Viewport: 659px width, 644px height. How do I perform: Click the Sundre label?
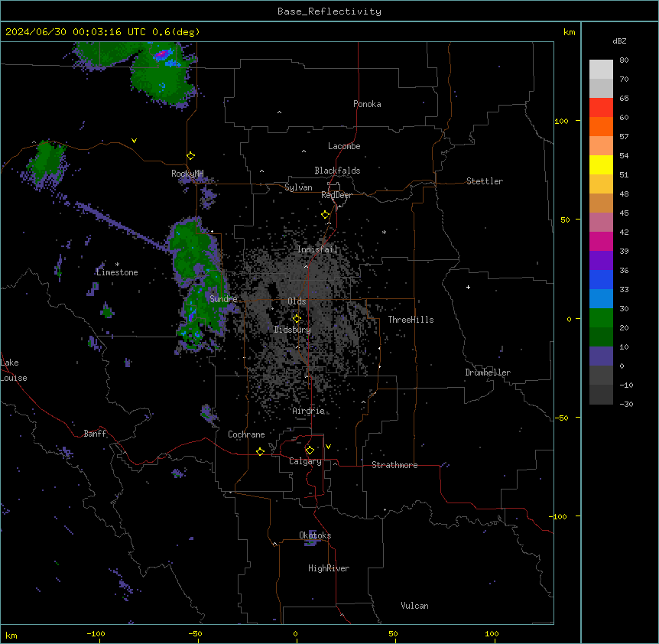tap(223, 299)
